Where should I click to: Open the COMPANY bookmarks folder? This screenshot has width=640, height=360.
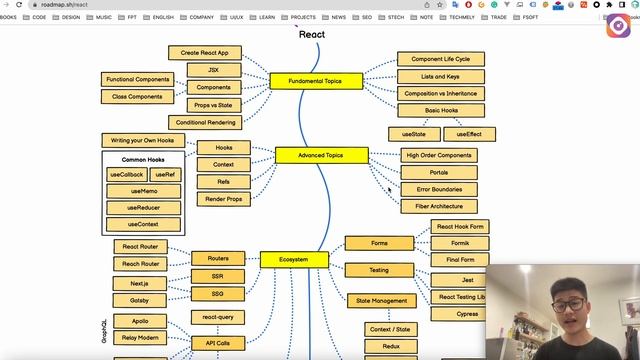coord(197,18)
